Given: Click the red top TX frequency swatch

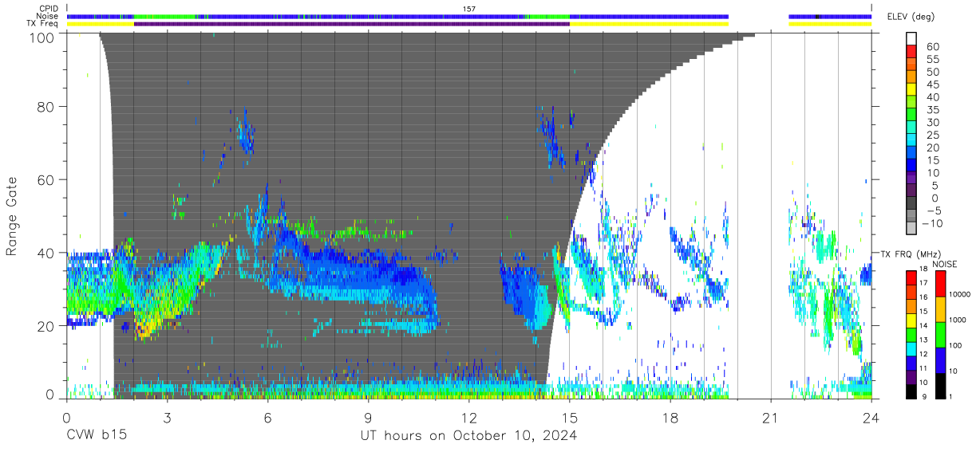Looking at the screenshot, I should pos(911,277).
